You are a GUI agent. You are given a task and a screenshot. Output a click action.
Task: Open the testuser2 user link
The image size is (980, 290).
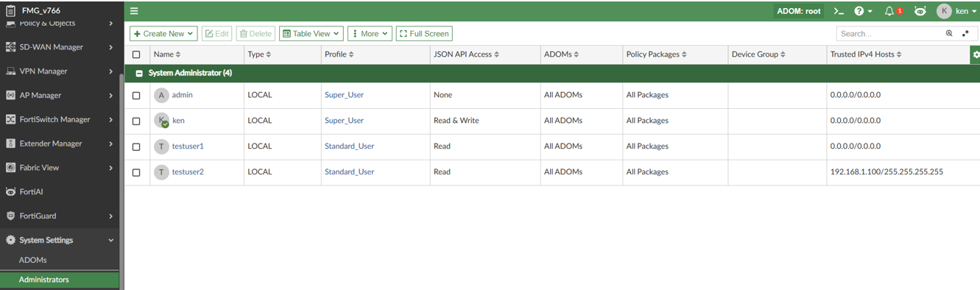188,172
